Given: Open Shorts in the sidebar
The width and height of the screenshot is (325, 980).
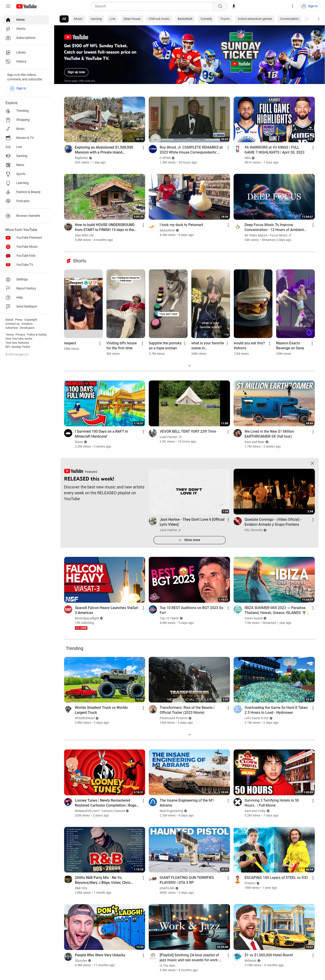Looking at the screenshot, I should (26, 29).
